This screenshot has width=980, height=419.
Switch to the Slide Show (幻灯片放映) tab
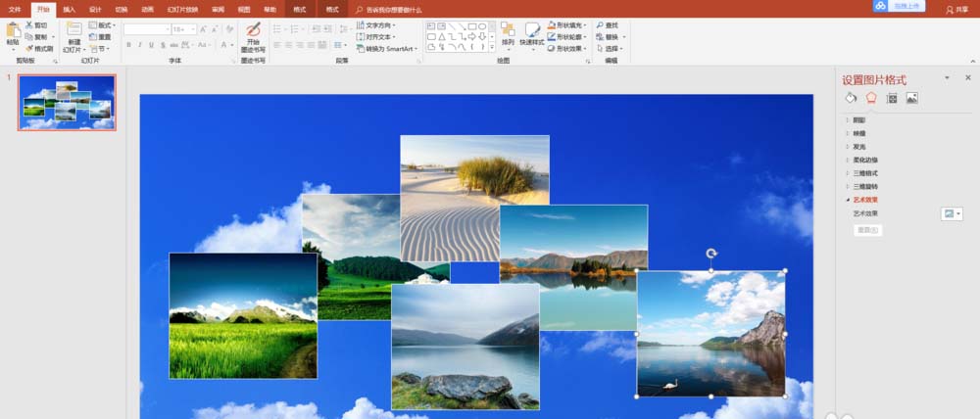(x=183, y=10)
